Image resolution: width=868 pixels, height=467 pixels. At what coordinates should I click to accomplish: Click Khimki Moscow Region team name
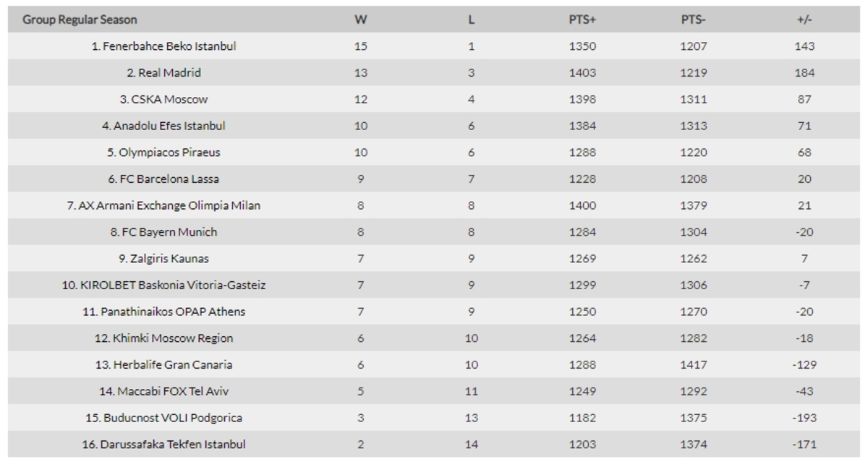click(164, 338)
